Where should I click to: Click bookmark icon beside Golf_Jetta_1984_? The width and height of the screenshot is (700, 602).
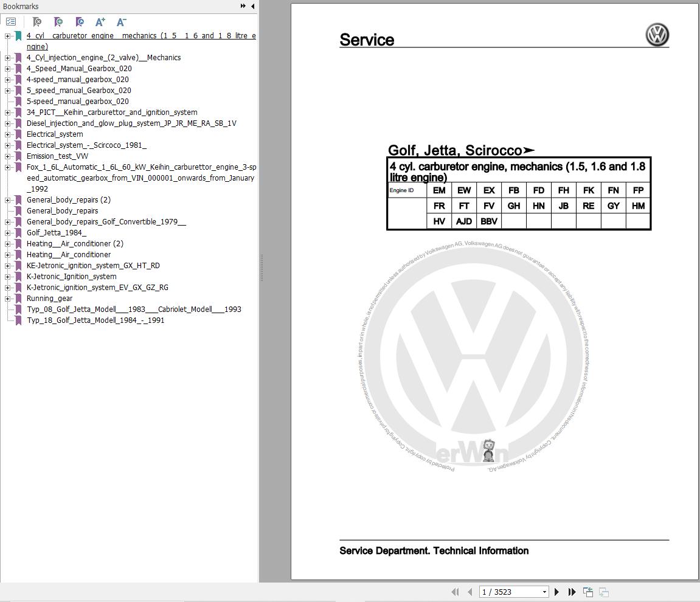(18, 233)
